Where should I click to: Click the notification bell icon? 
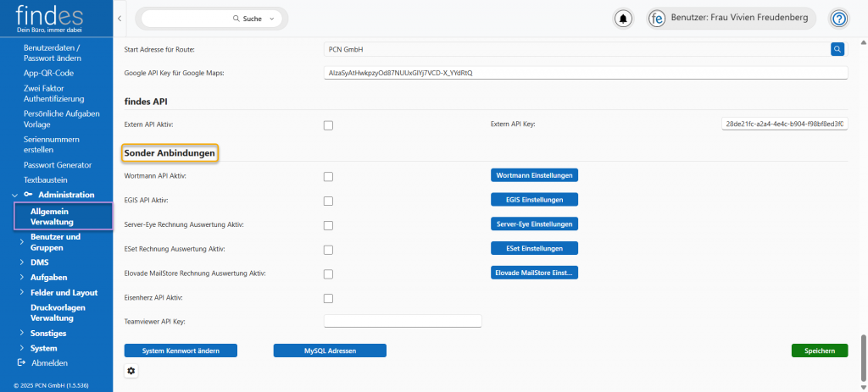(624, 18)
